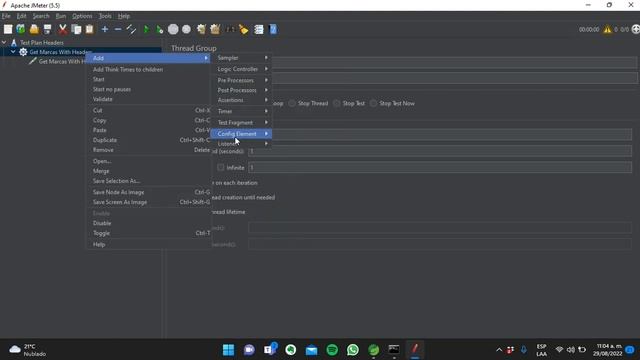Image resolution: width=640 pixels, height=360 pixels.
Task: Click the yellow warning log icon
Action: (607, 29)
